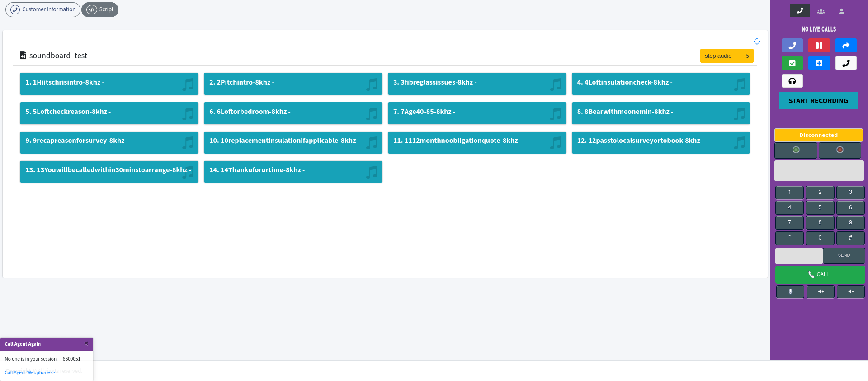Click the red pause call button
868x381 pixels.
(819, 46)
